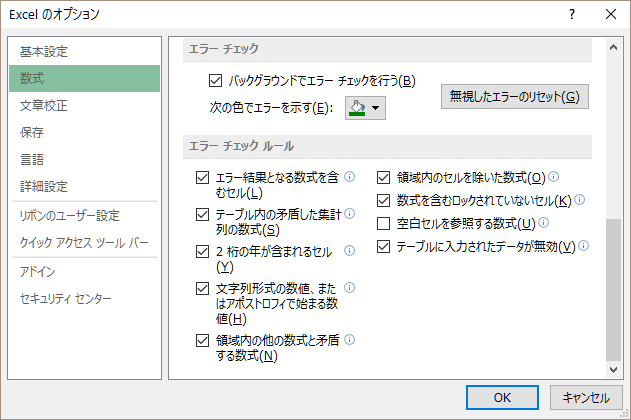Click 無視したエラーのリセット(G) button
The image size is (631, 420).
point(515,97)
